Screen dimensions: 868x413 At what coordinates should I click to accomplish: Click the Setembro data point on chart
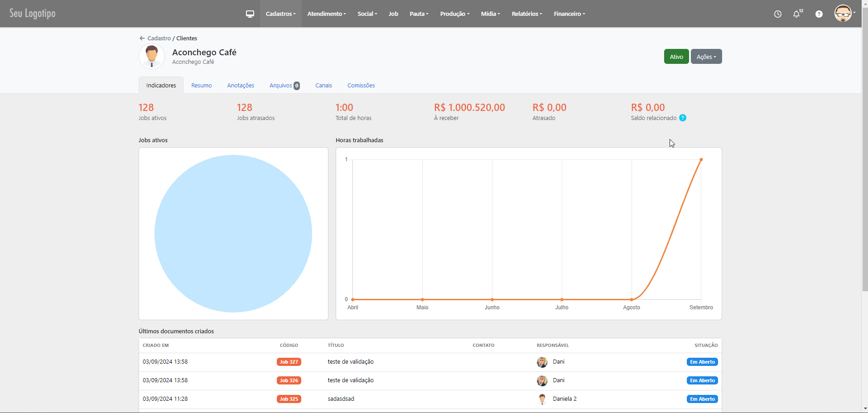coord(701,160)
